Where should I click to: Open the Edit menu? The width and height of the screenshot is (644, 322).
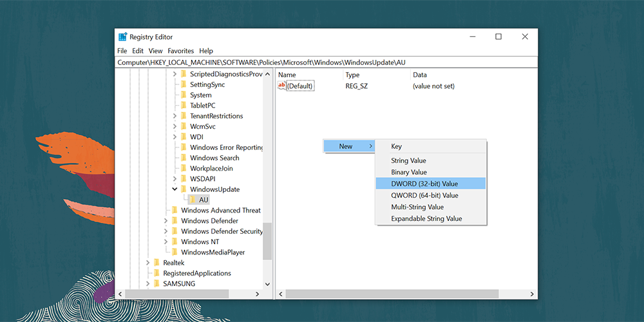point(138,51)
